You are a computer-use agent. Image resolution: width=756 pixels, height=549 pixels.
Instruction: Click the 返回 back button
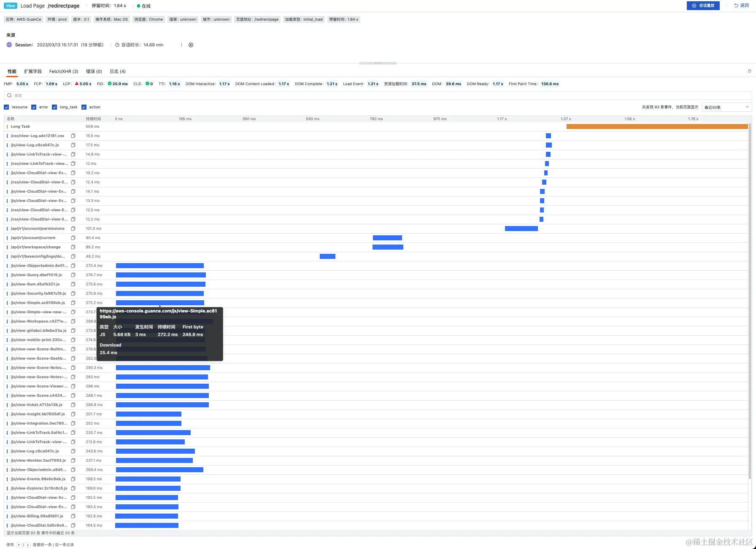click(741, 5)
